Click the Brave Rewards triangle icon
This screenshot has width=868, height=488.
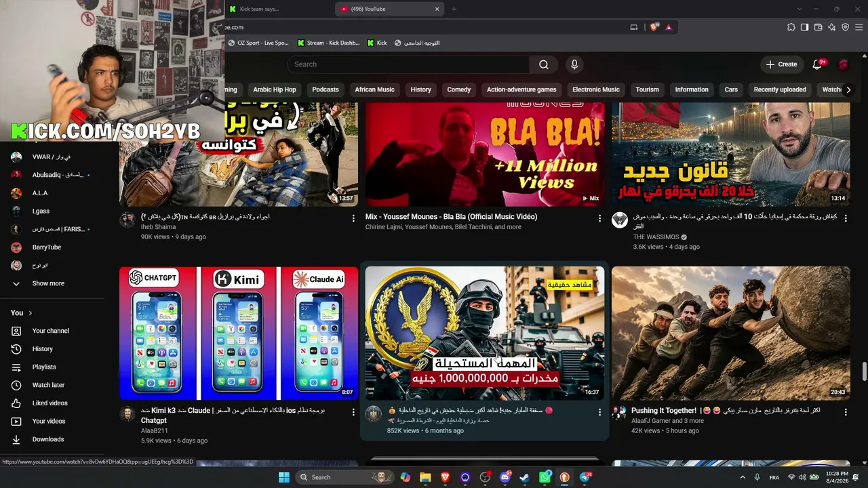669,27
